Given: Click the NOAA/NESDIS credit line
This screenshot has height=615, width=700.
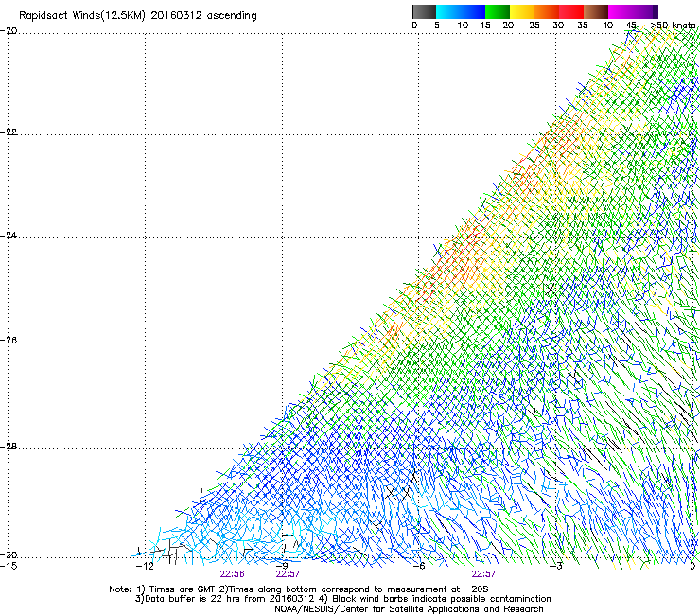Looking at the screenshot, I should 409,609.
